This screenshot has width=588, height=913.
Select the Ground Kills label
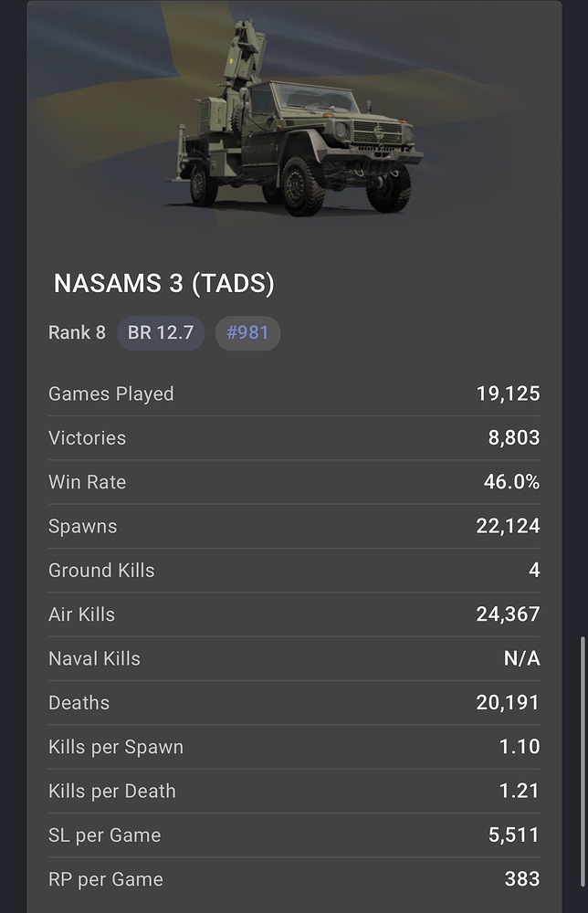click(x=101, y=571)
